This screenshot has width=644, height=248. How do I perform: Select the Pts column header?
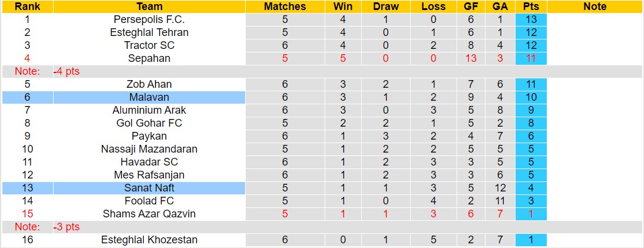tap(530, 6)
